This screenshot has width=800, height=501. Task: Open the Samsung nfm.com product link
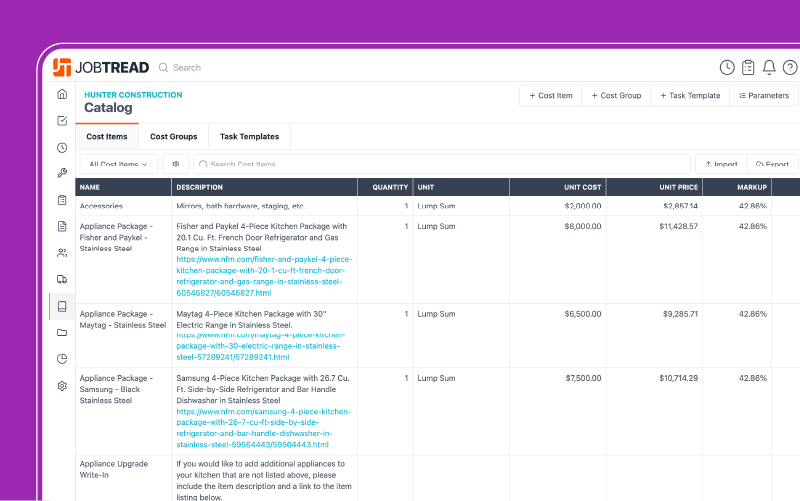coord(263,428)
